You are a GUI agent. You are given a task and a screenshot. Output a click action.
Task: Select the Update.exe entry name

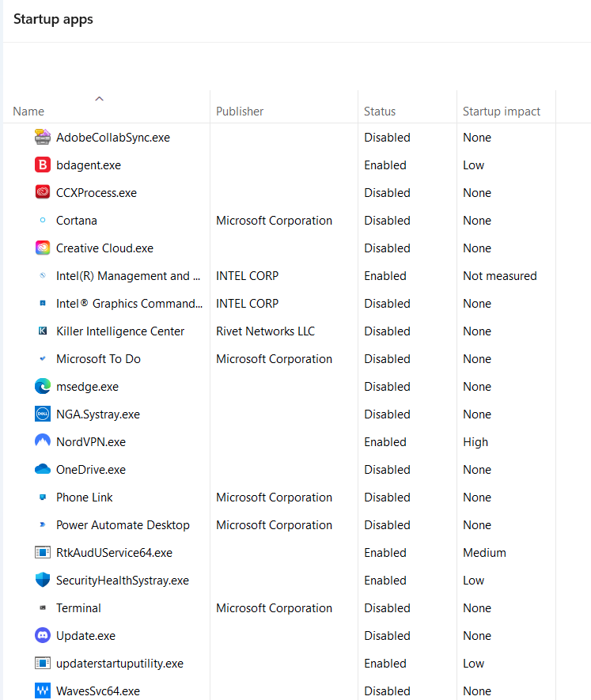[x=85, y=636]
